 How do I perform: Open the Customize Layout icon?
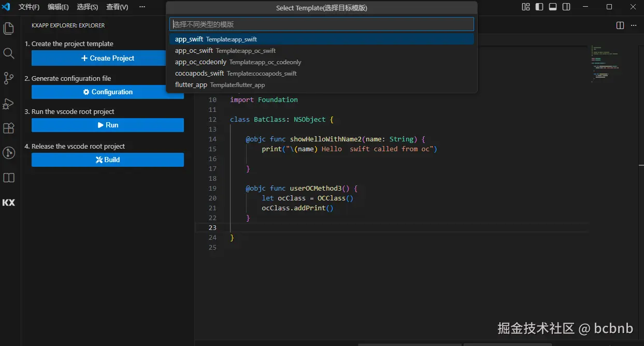(x=526, y=7)
